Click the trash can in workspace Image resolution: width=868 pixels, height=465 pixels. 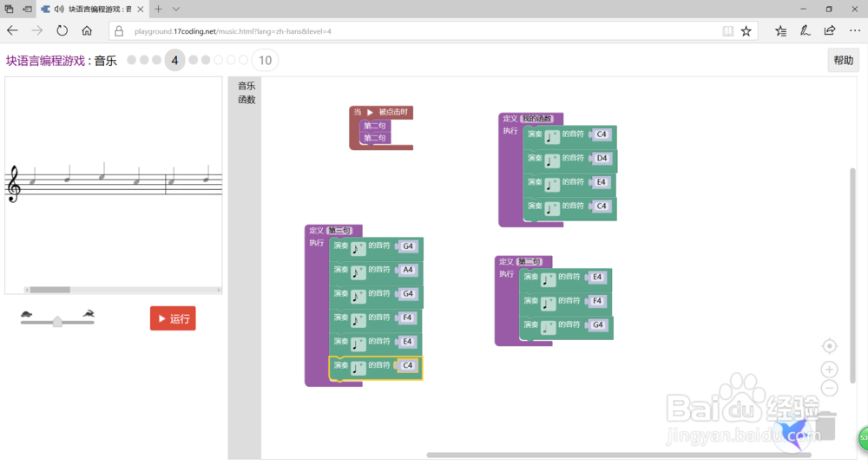pyautogui.click(x=825, y=426)
